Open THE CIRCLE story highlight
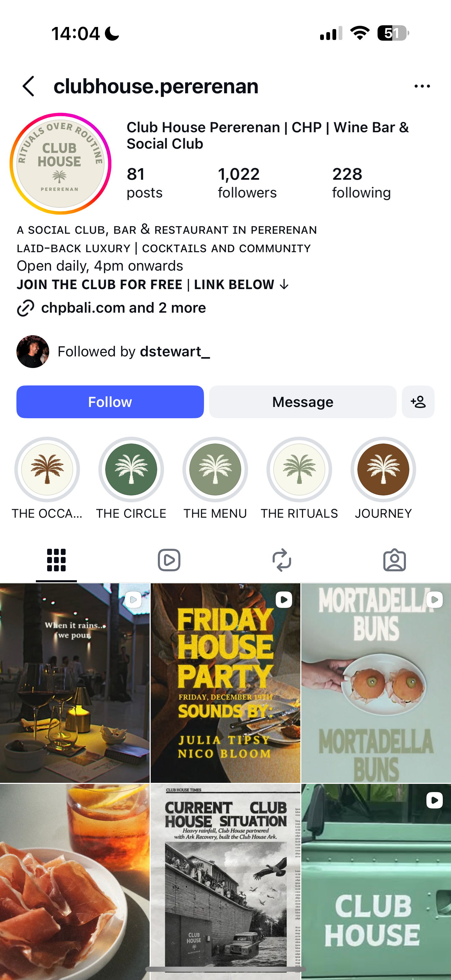The image size is (451, 980). (131, 469)
